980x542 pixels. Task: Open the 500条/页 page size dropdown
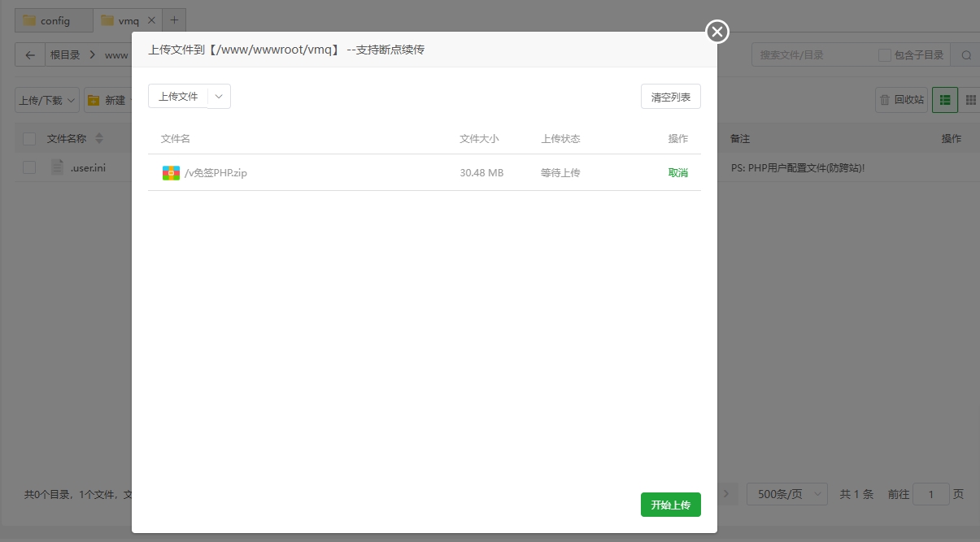(786, 493)
